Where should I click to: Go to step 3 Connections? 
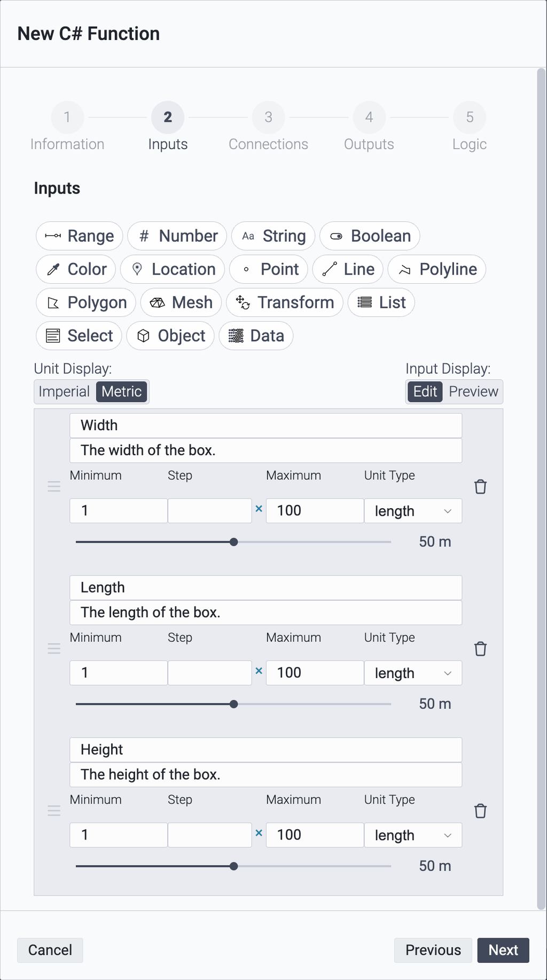click(x=268, y=127)
